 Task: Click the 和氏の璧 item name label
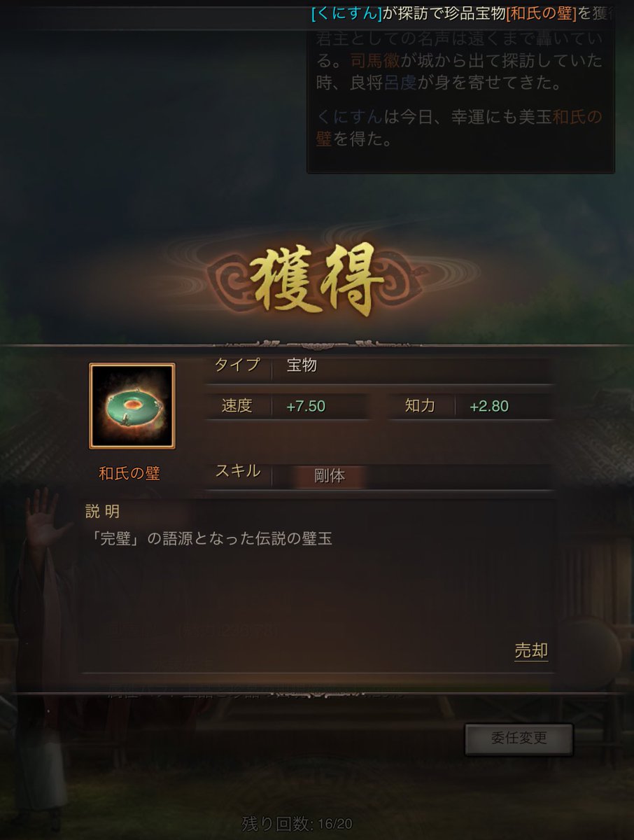pyautogui.click(x=129, y=473)
